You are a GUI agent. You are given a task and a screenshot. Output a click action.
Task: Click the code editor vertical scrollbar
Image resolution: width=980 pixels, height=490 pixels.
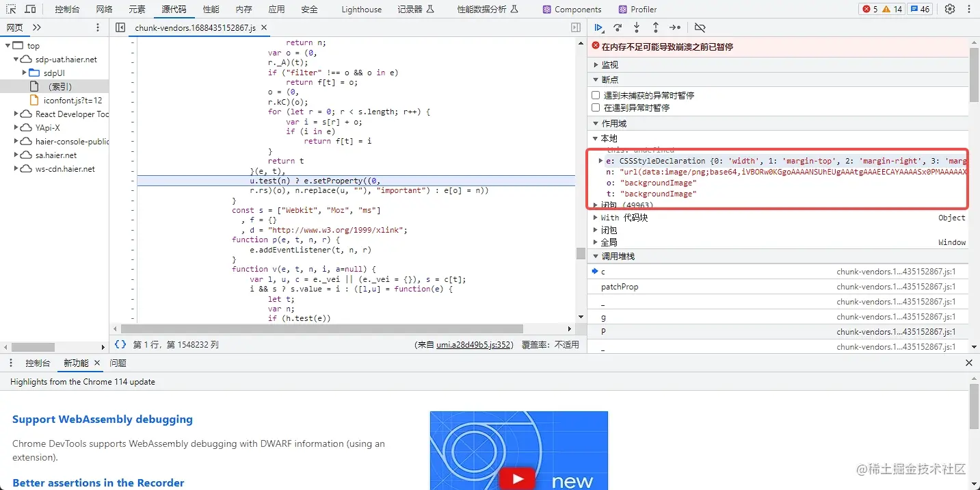[x=581, y=253]
